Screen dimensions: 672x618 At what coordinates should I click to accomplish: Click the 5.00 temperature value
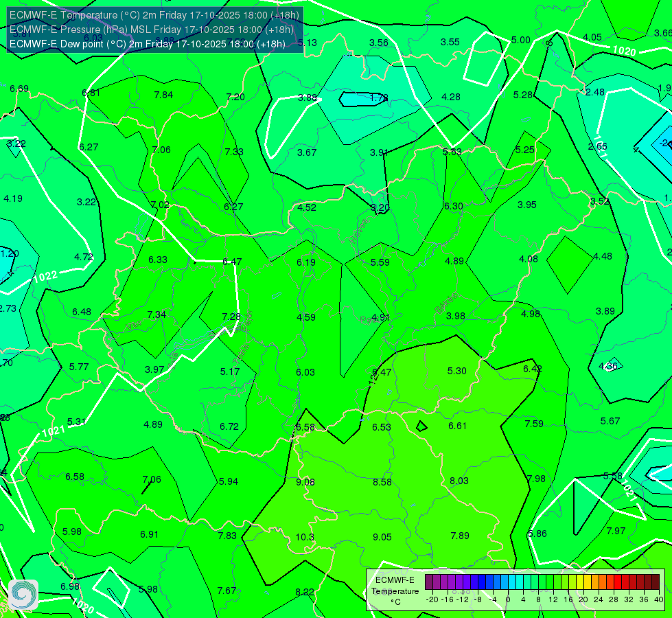coord(521,40)
